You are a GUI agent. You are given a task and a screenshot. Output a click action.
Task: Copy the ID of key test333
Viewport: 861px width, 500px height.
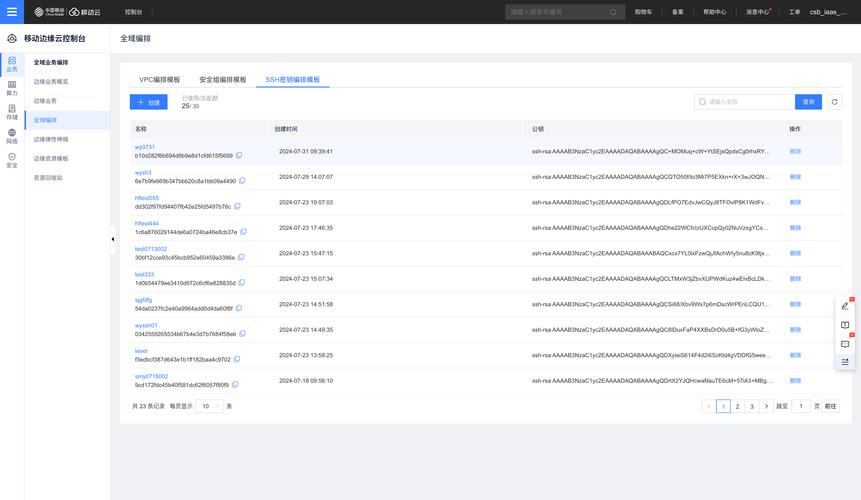pyautogui.click(x=242, y=283)
